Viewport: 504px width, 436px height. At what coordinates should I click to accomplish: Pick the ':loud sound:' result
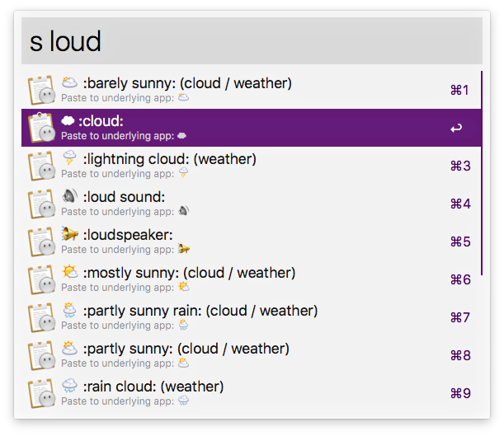coord(251,204)
